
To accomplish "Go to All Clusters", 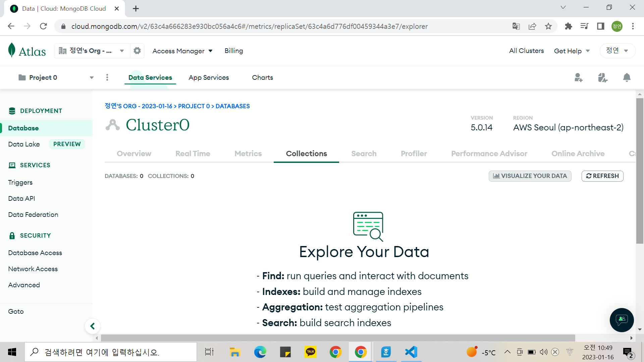I will tap(527, 51).
